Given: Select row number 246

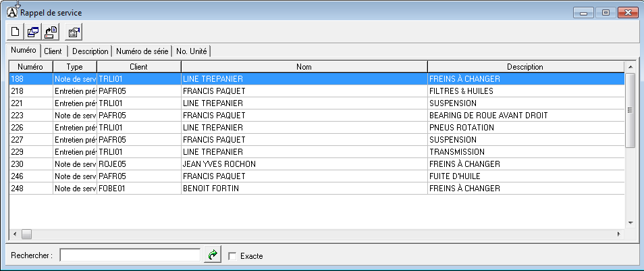Looking at the screenshot, I should [317, 176].
